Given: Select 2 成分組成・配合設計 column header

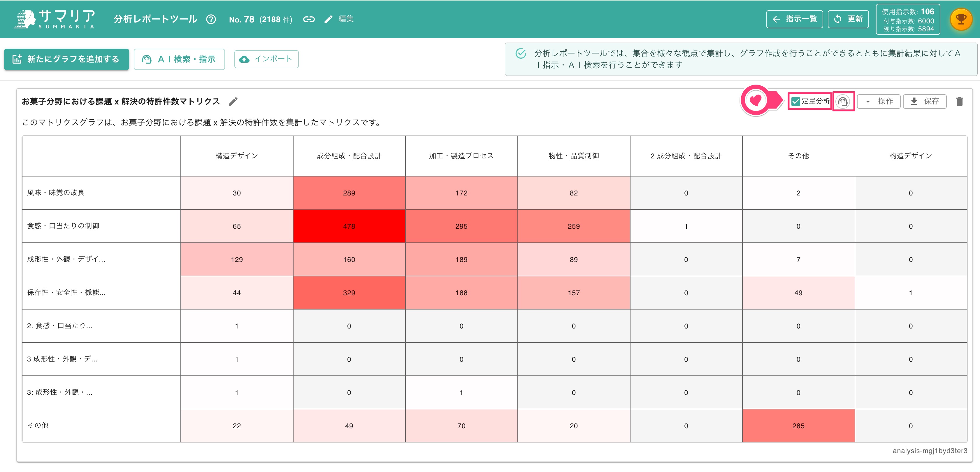Looking at the screenshot, I should point(686,156).
